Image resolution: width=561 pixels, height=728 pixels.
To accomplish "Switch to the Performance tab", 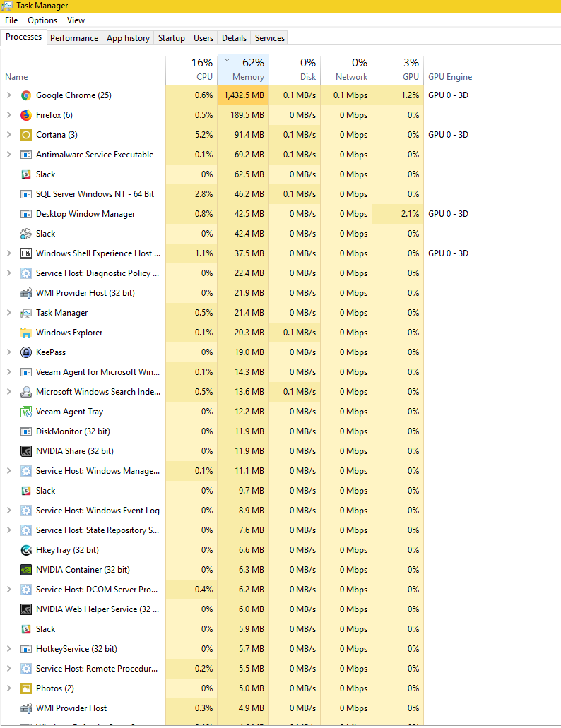I will pyautogui.click(x=74, y=38).
